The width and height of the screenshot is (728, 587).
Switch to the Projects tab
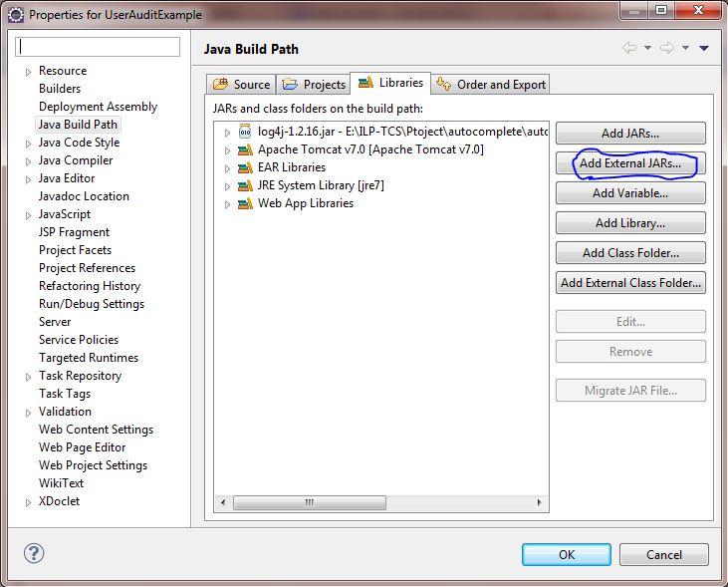coord(314,85)
